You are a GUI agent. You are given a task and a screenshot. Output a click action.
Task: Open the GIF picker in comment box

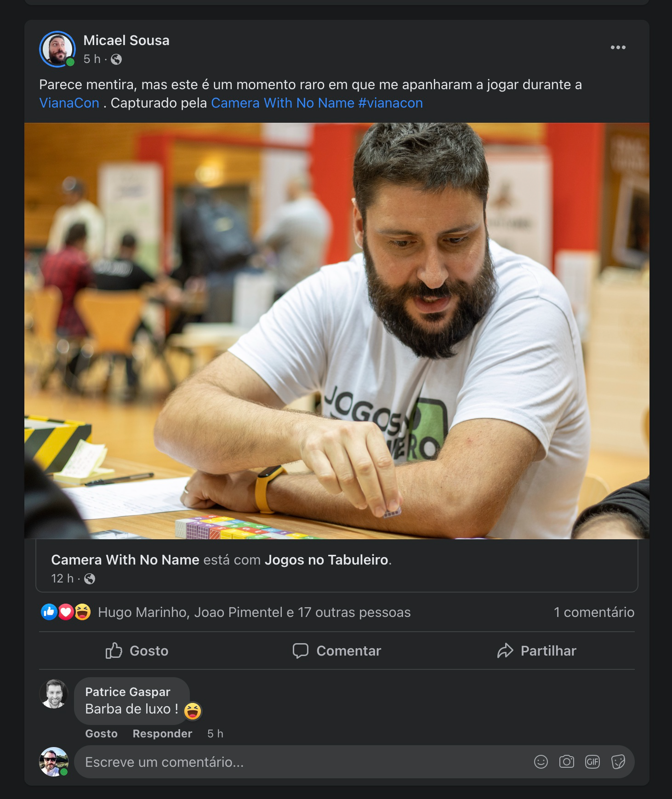click(592, 762)
